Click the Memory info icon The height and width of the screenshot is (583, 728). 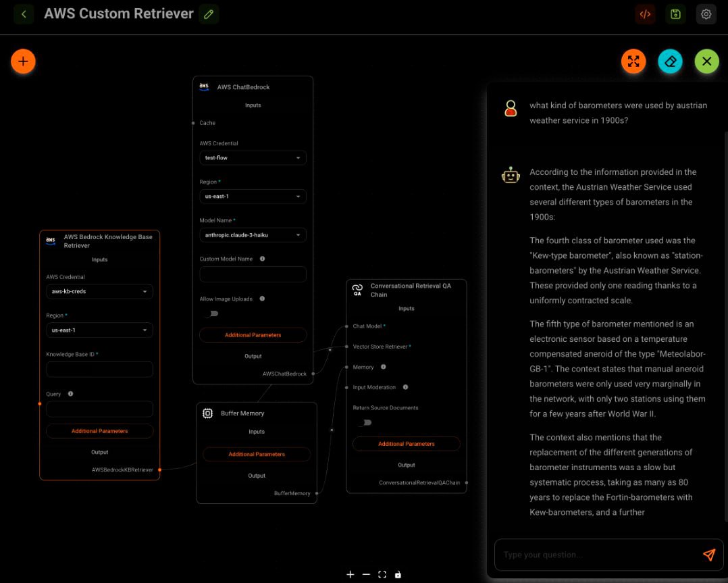point(384,367)
